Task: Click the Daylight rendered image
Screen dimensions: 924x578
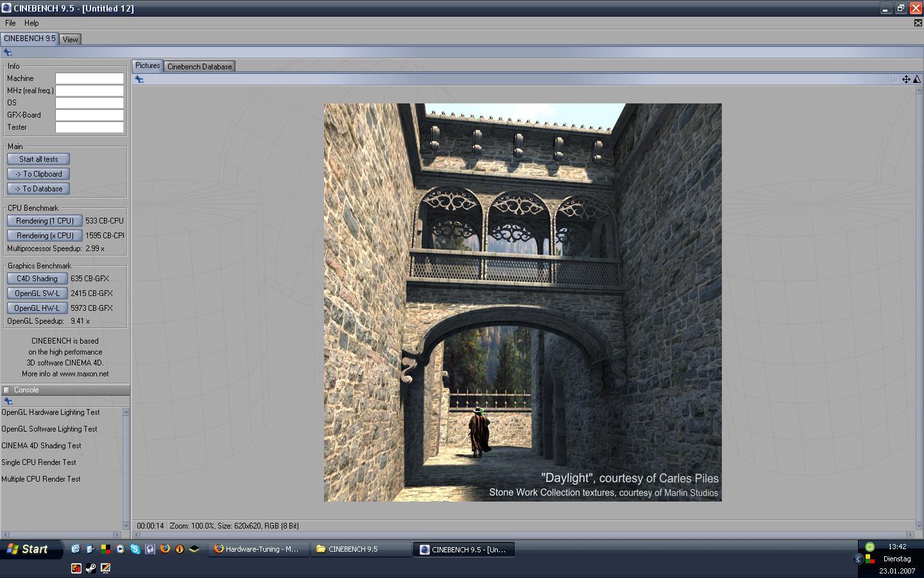Action: pos(523,302)
